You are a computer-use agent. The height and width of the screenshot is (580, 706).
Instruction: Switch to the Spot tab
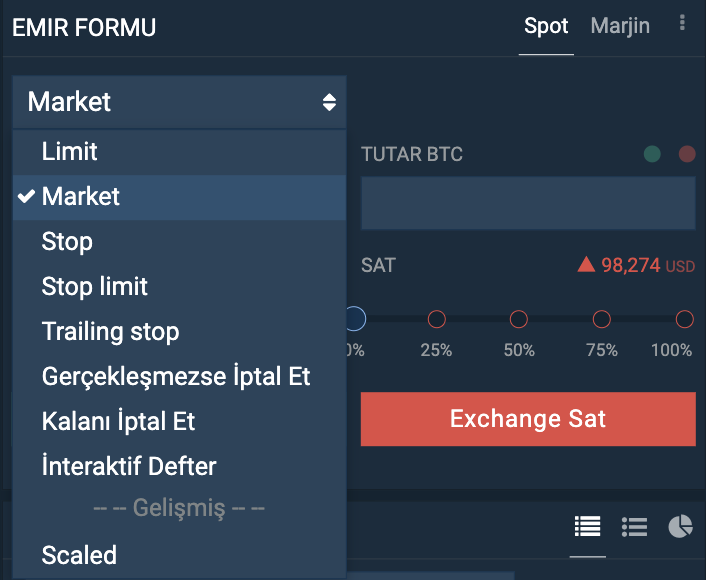pos(546,26)
